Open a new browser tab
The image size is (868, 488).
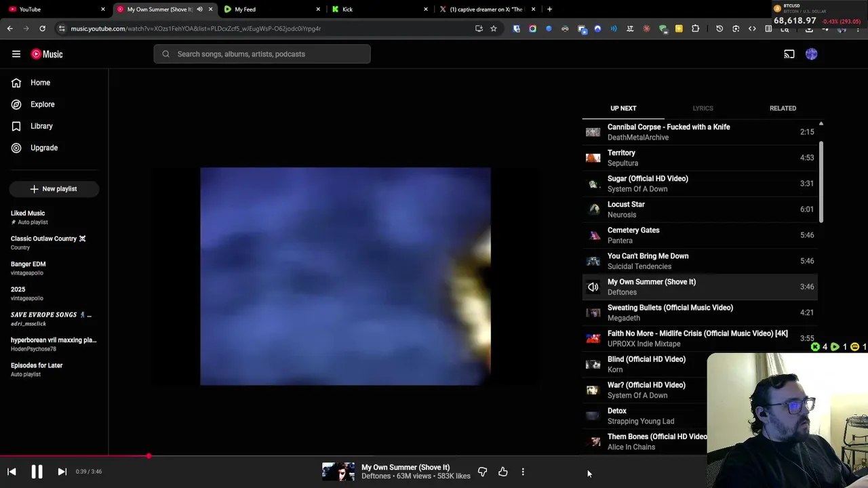tap(549, 9)
